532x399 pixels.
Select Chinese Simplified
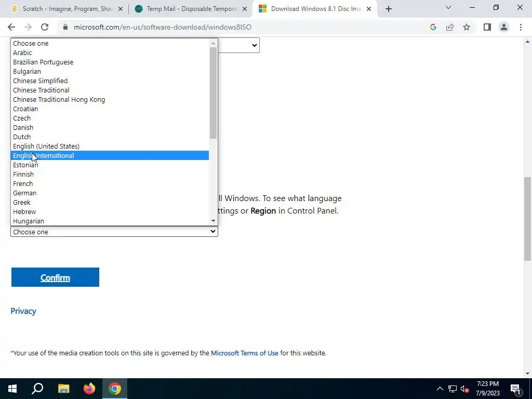coord(110,81)
